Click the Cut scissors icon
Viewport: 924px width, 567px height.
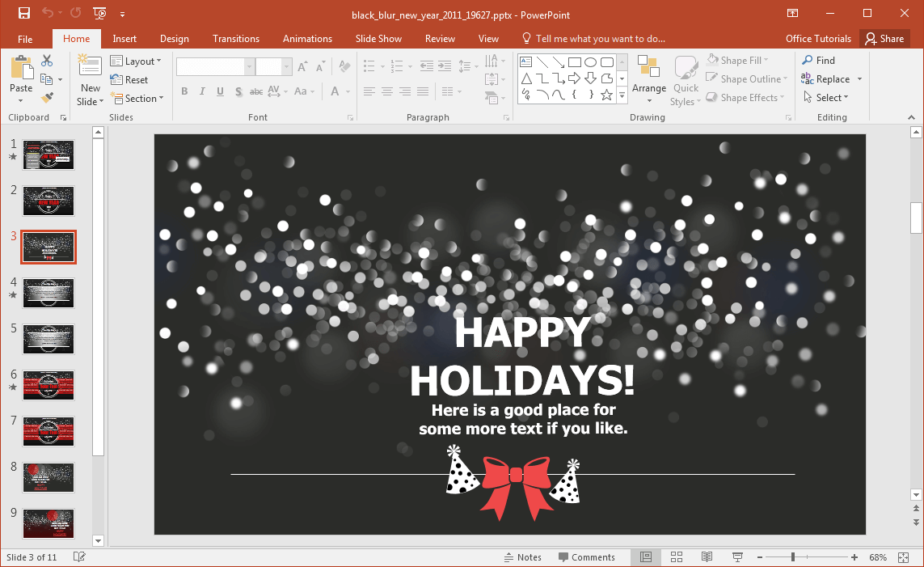[x=47, y=61]
